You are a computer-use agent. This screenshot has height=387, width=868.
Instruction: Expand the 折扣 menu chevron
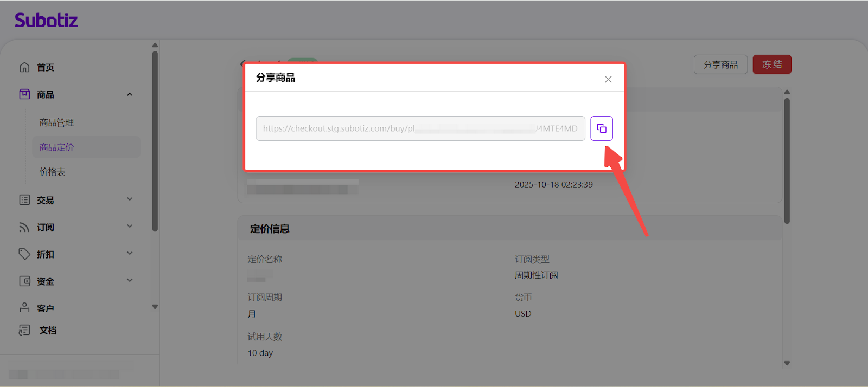coord(130,254)
